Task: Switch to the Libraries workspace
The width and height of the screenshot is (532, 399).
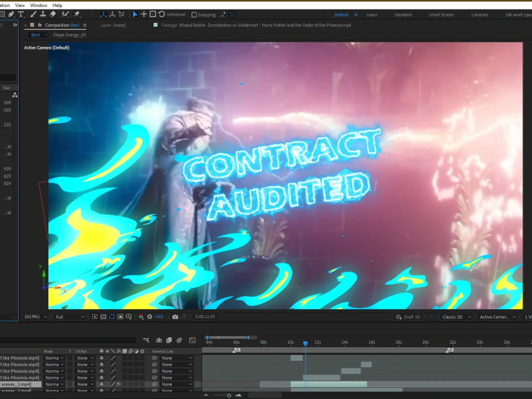Action: point(479,14)
